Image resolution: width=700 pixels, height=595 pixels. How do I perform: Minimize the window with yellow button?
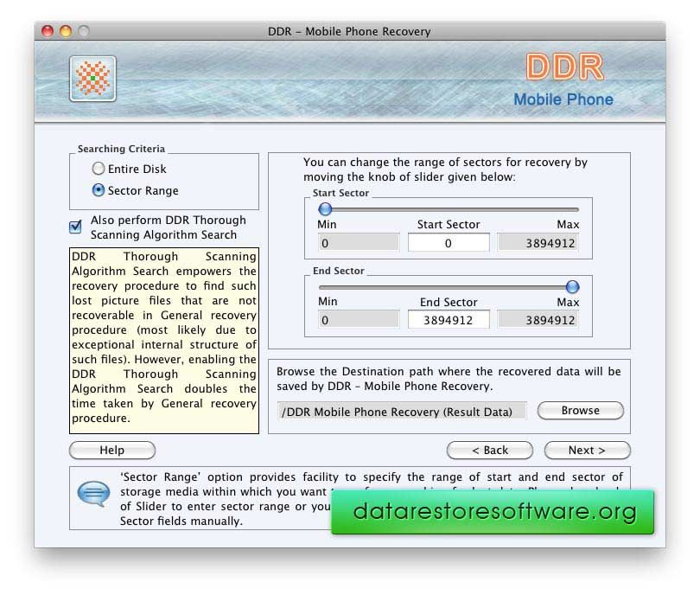pyautogui.click(x=66, y=31)
